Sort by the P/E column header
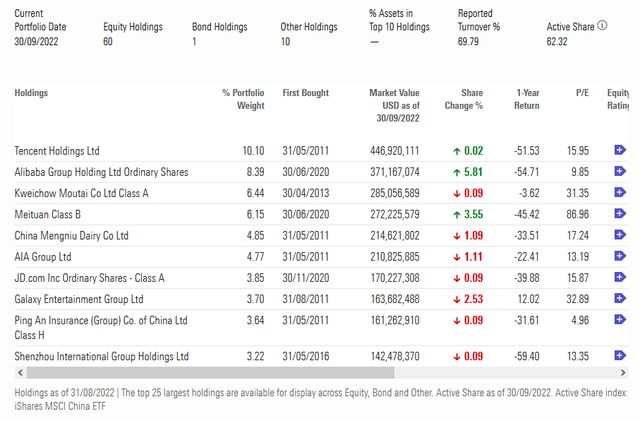Viewport: 640px width, 421px height. [582, 93]
